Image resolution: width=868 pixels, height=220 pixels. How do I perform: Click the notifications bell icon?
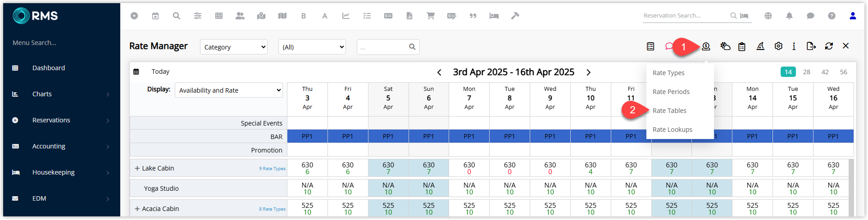click(789, 16)
